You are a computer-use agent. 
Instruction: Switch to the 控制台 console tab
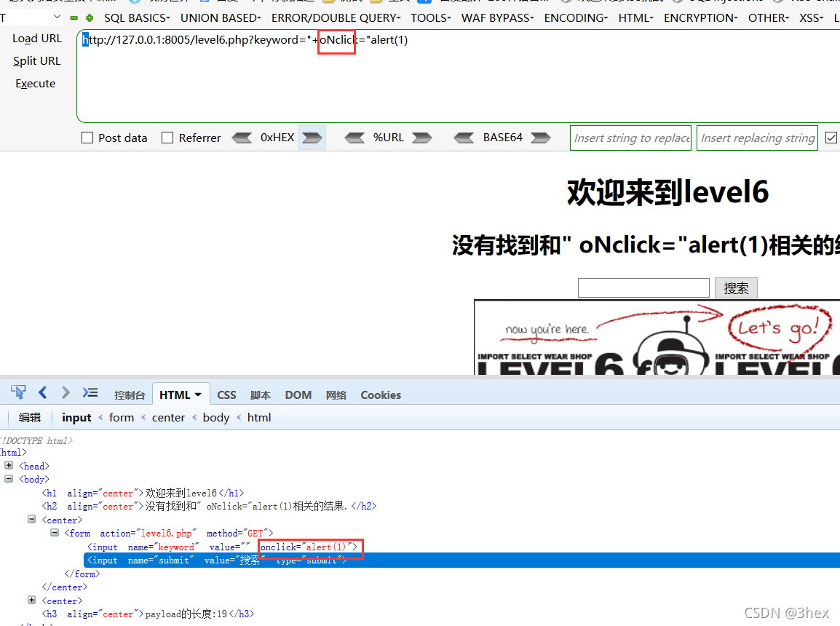[x=130, y=395]
